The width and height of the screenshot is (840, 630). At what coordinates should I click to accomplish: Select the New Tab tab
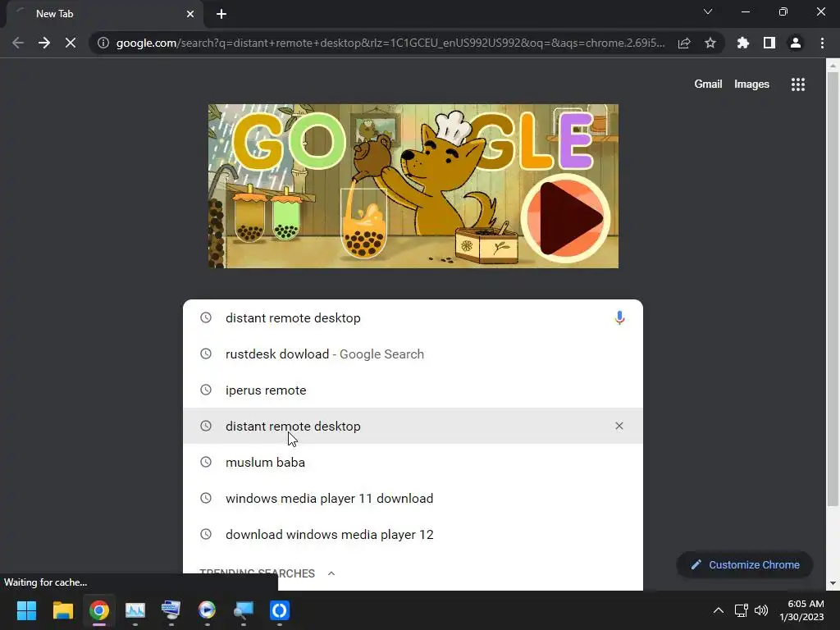point(104,14)
